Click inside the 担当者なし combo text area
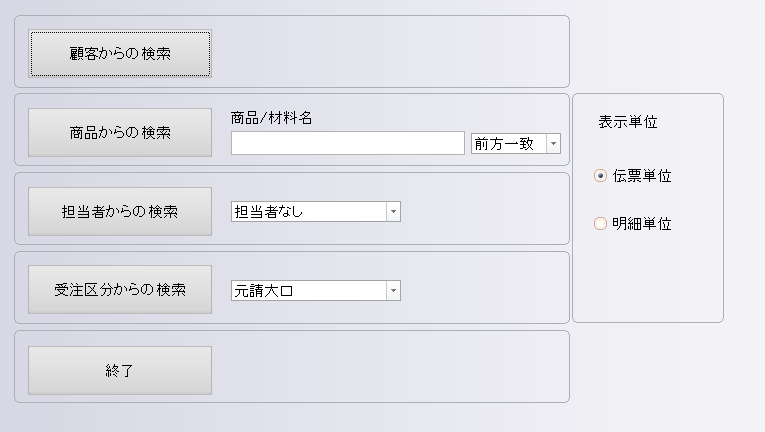The width and height of the screenshot is (765, 432). pyautogui.click(x=308, y=211)
